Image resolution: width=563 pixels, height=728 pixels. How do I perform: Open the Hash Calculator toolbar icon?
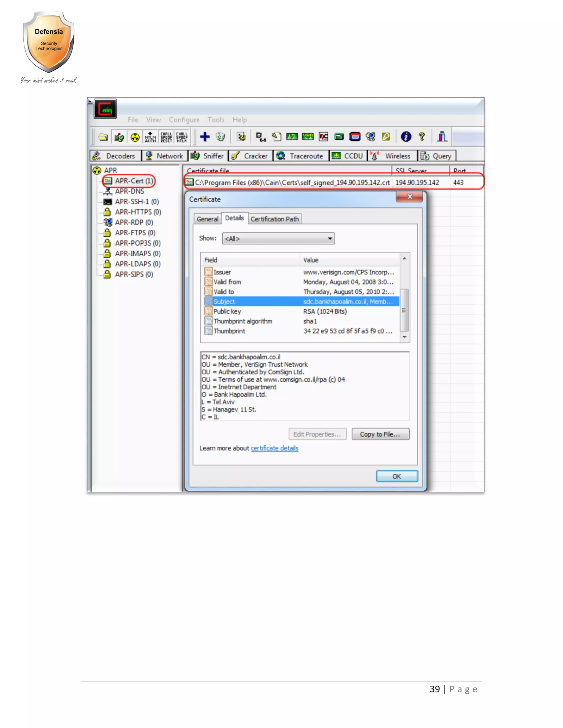tap(339, 137)
